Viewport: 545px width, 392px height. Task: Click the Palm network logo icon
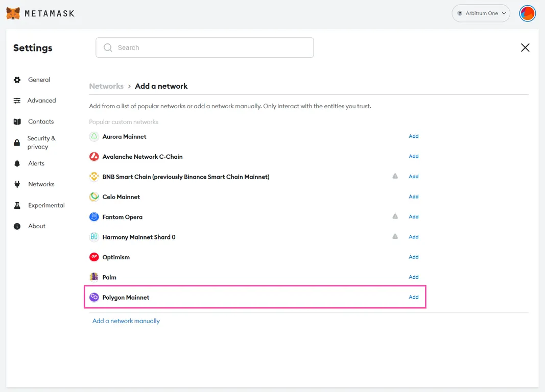click(x=94, y=277)
